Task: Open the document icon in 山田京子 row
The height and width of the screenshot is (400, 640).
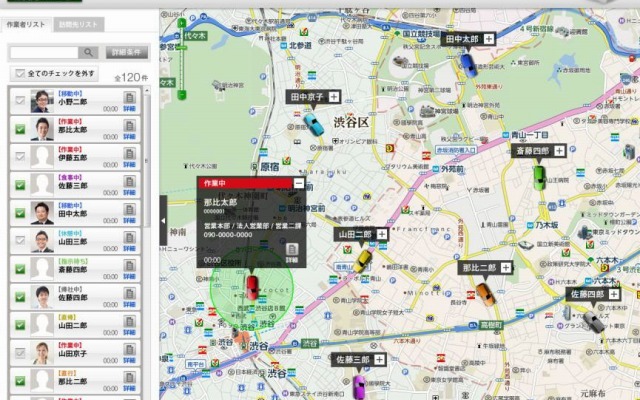Action: point(129,349)
